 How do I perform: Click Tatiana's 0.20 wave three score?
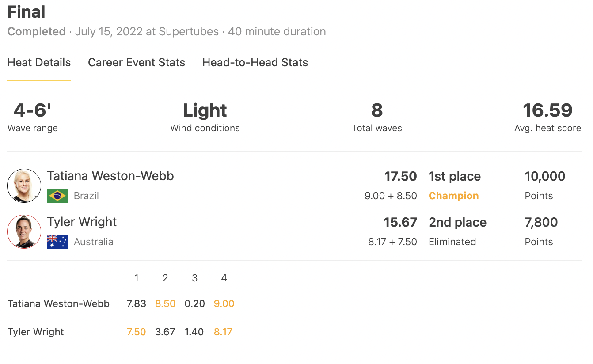194,303
